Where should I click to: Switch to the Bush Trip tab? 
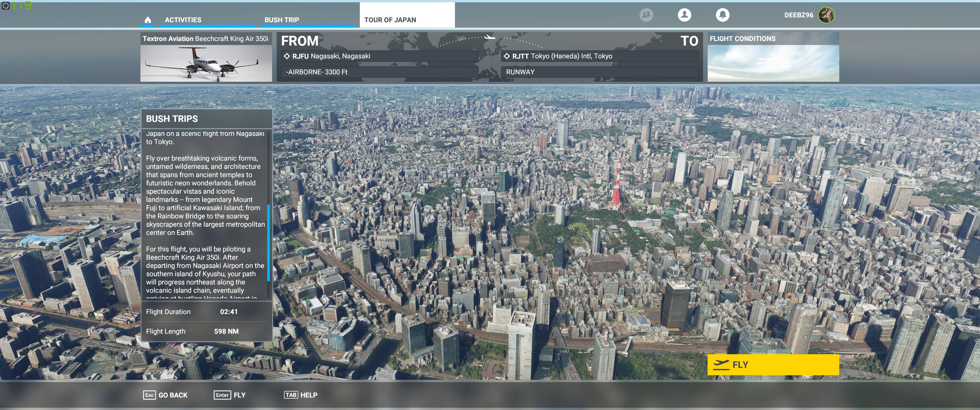(281, 20)
